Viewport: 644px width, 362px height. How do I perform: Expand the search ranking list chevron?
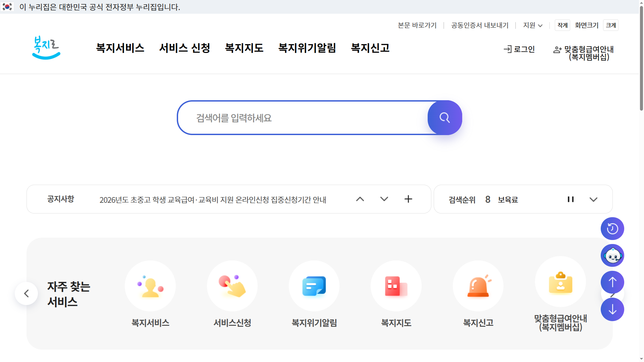click(x=593, y=199)
